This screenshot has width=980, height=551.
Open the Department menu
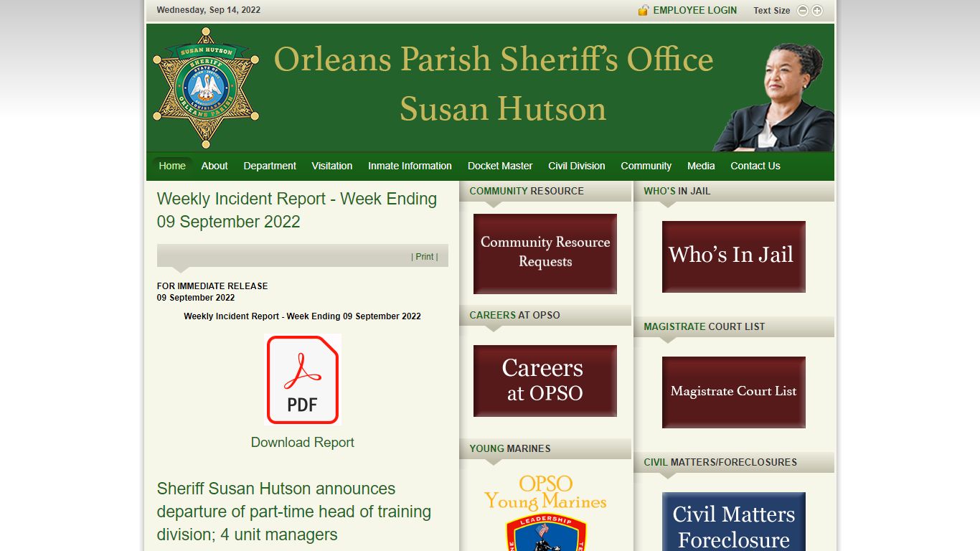coord(270,166)
